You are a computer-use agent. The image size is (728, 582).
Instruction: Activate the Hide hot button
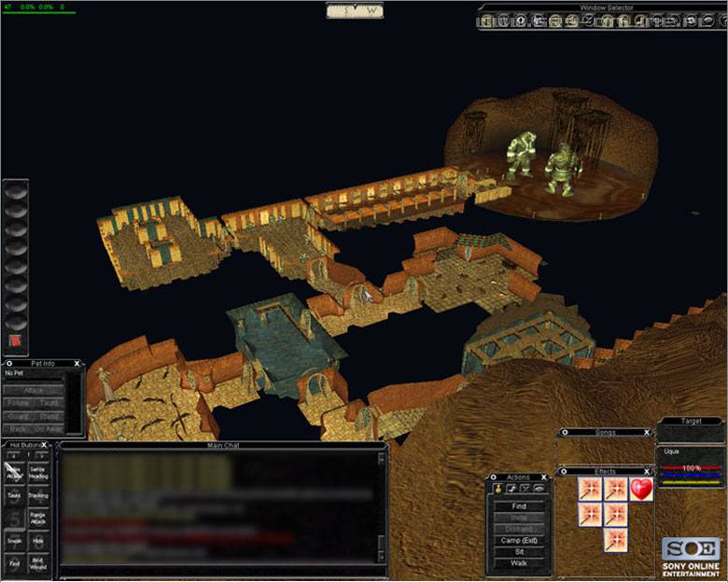[x=38, y=541]
